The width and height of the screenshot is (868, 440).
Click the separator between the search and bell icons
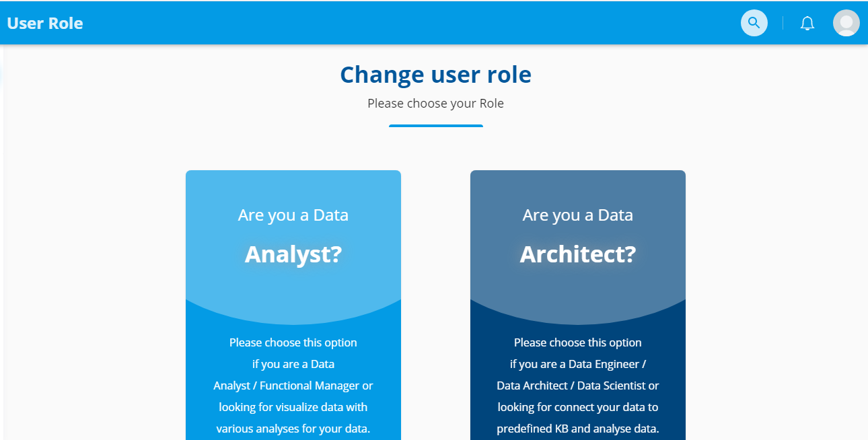pyautogui.click(x=783, y=24)
